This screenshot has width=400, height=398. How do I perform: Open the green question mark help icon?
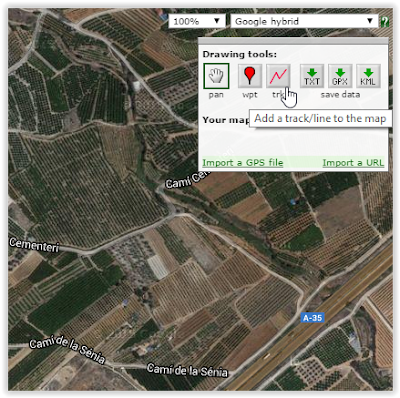pos(385,22)
